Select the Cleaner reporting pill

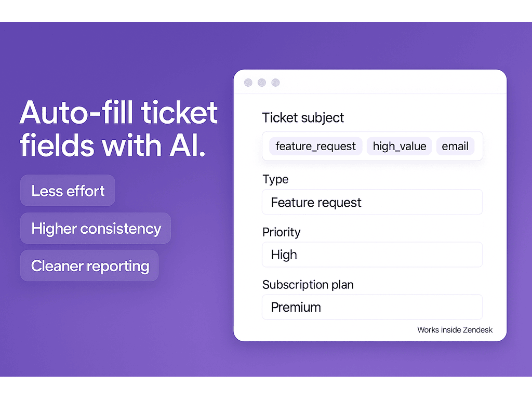(x=89, y=266)
